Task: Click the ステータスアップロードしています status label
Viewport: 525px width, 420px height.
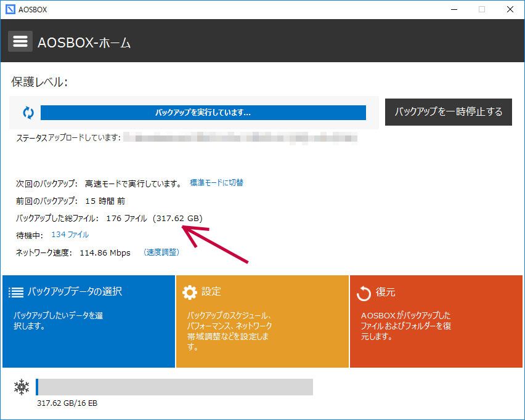Action: [68, 137]
